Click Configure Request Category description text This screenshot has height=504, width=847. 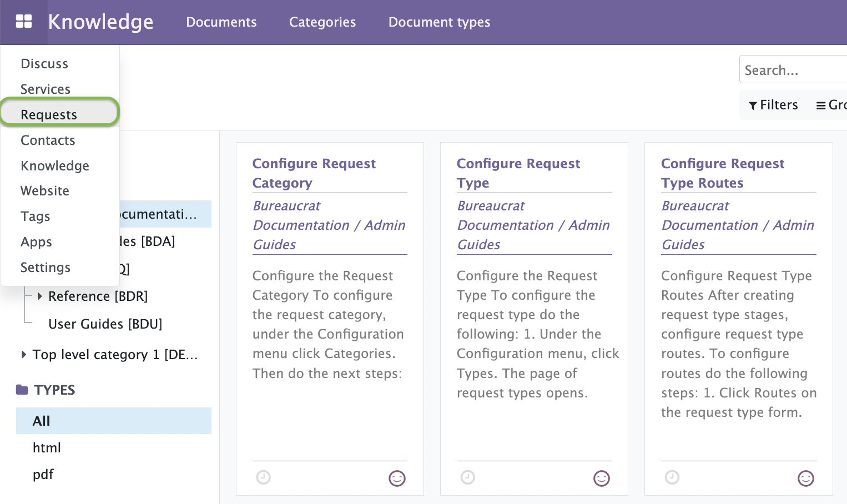coord(328,325)
